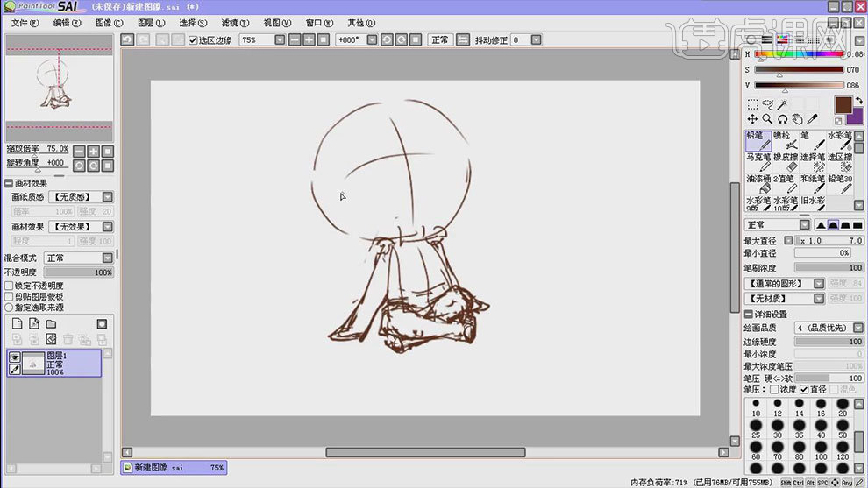Viewport: 868px width, 488px height.
Task: Choose the lasso selection tool
Action: coord(767,104)
